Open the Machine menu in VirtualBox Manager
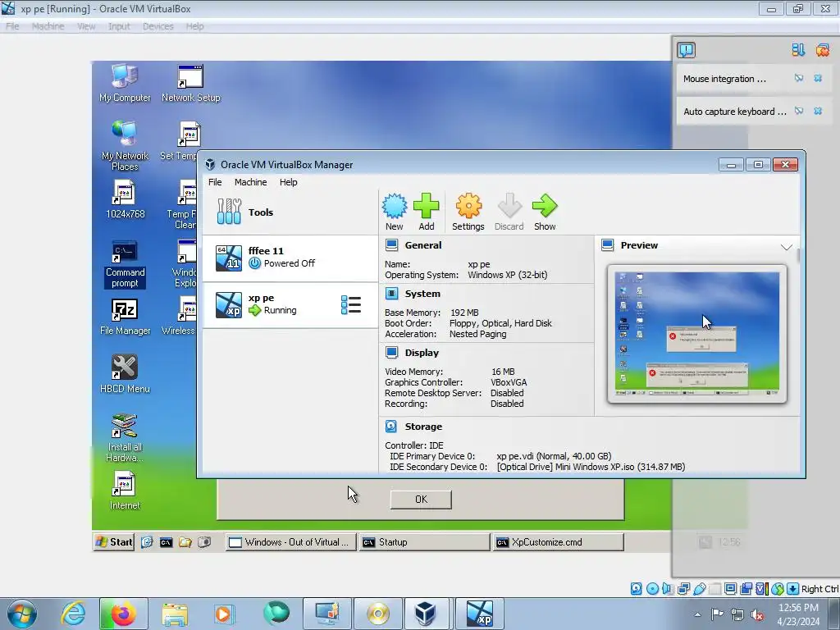Screen dimensions: 840x630 click(x=251, y=182)
